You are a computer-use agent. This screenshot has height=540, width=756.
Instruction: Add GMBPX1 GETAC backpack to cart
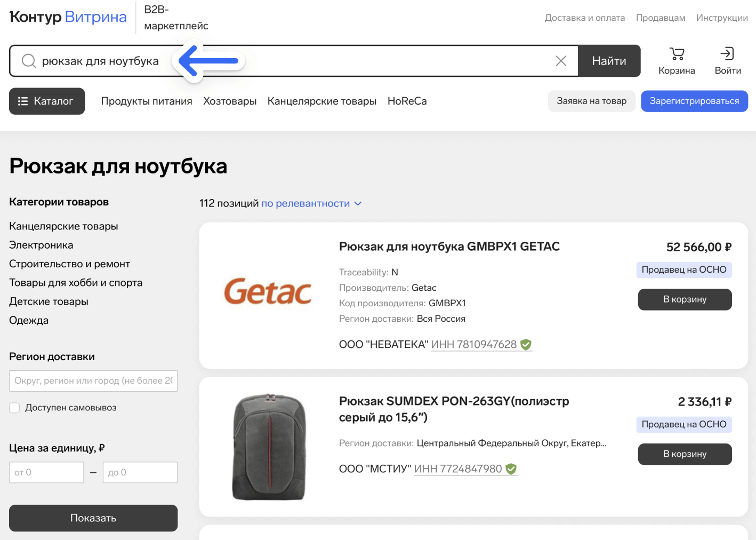click(x=685, y=299)
